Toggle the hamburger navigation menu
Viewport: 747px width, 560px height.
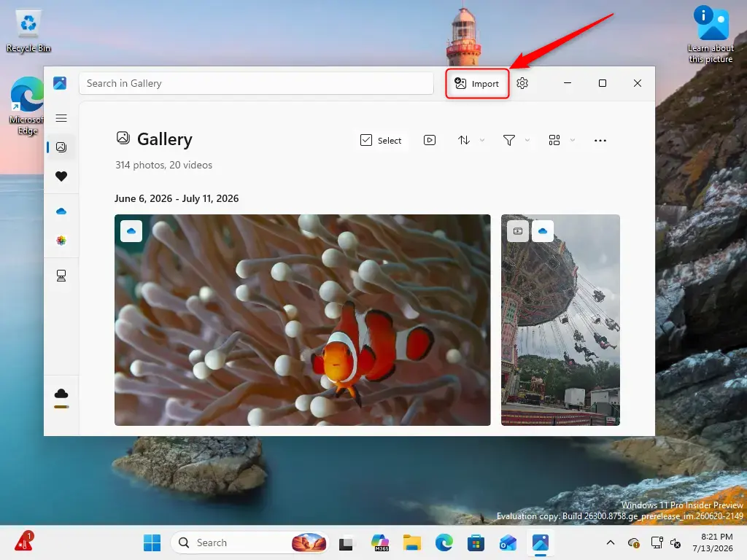coord(61,118)
